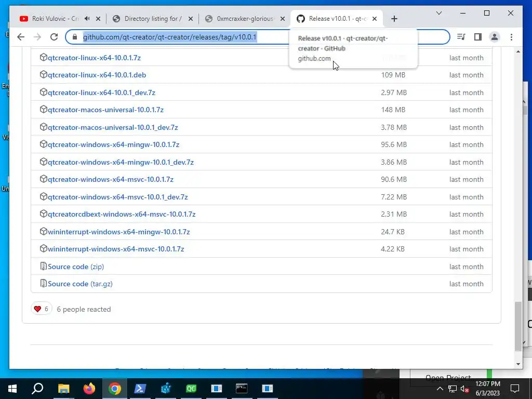
Task: Toggle the Chrome side panel
Action: [478, 37]
